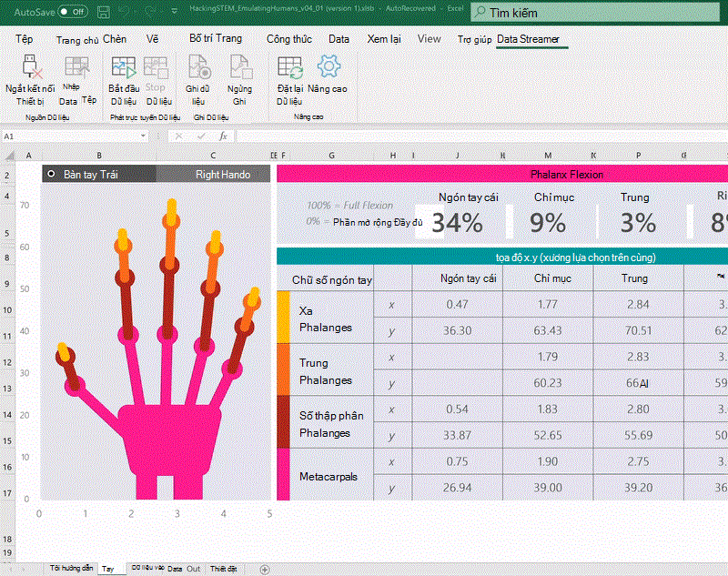Viewport: 728px width, 576px height.
Task: Click the 3% Trung flexion value
Action: 639,223
